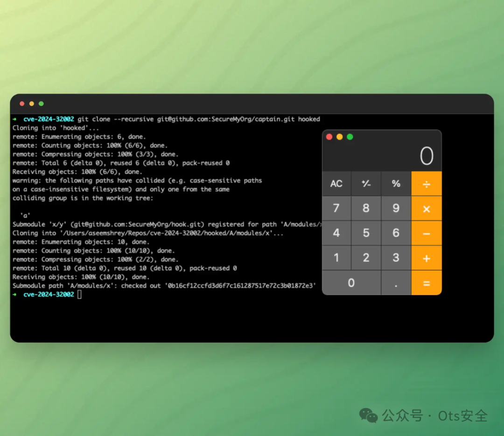
Task: Toggle the plus/minus sign key
Action: click(366, 184)
